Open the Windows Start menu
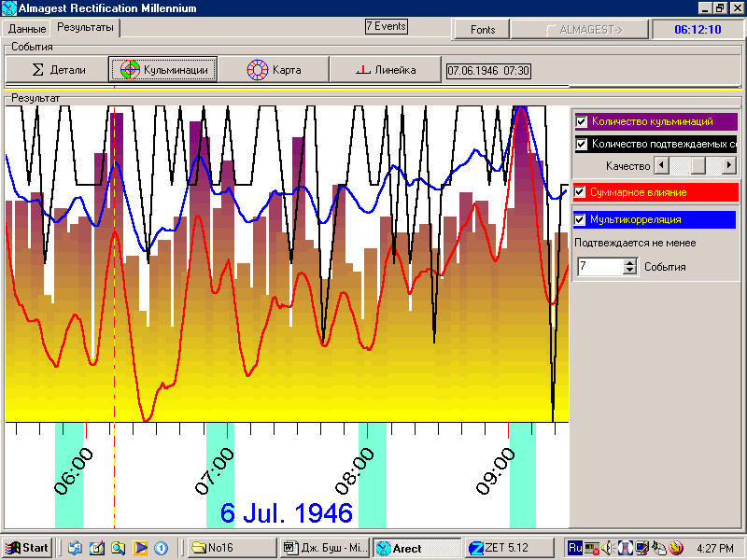747x560 pixels. [28, 548]
